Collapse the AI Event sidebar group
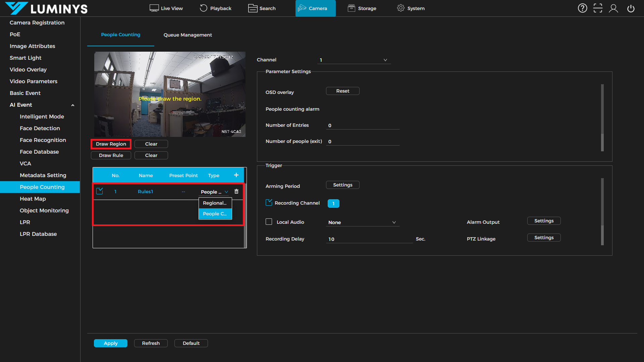This screenshot has height=362, width=644. [x=72, y=105]
